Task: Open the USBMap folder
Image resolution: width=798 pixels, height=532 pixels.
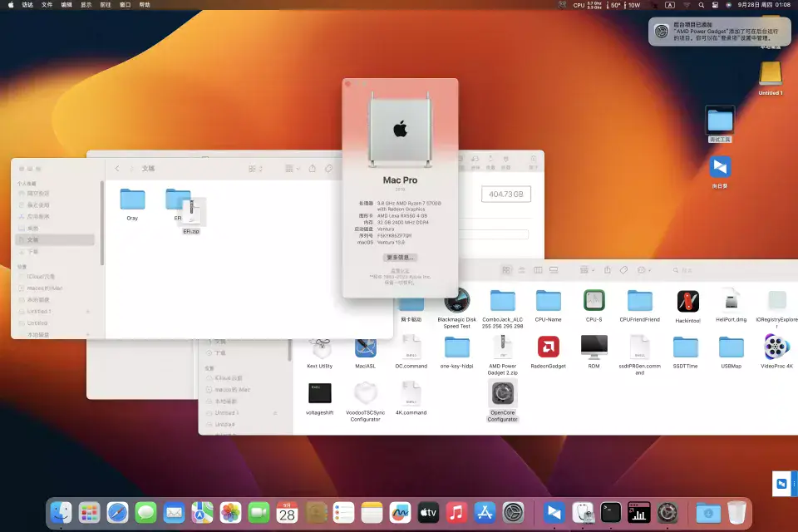Action: [731, 347]
